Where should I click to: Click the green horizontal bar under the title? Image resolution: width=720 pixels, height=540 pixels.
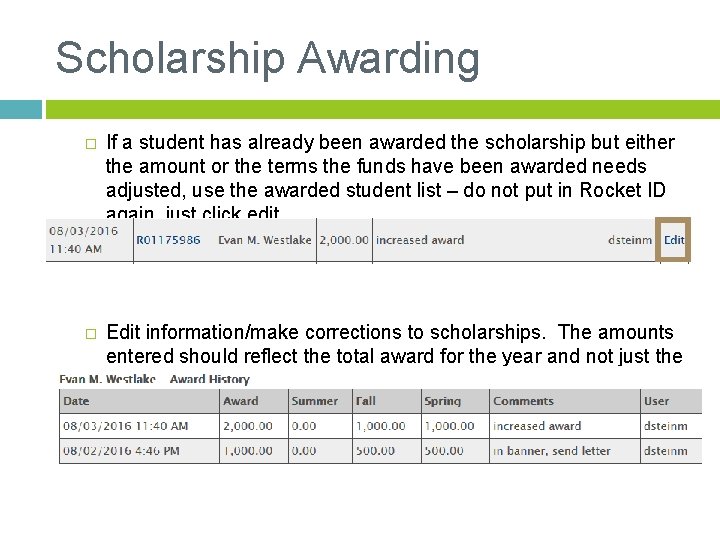click(382, 109)
